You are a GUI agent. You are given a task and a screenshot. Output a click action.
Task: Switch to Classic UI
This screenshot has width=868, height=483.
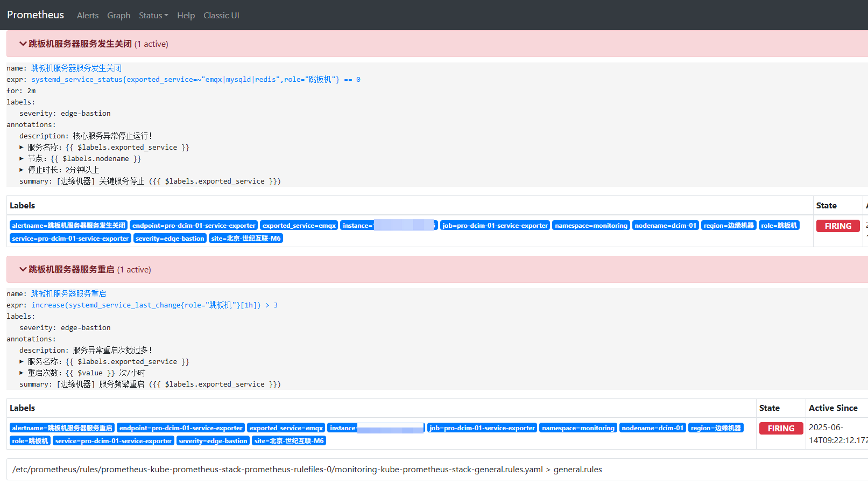click(221, 16)
